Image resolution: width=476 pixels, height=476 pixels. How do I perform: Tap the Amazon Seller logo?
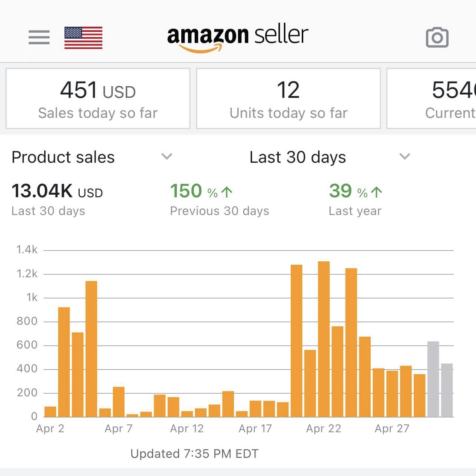pos(238,37)
